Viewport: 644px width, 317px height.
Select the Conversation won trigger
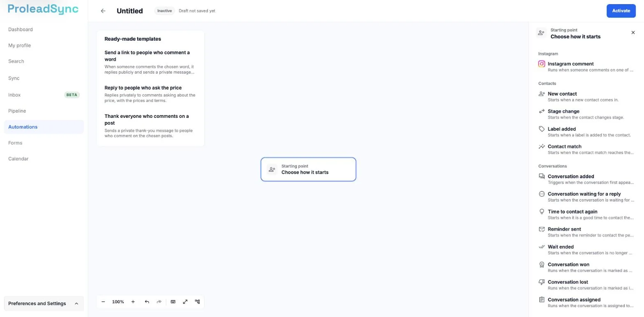(586, 267)
